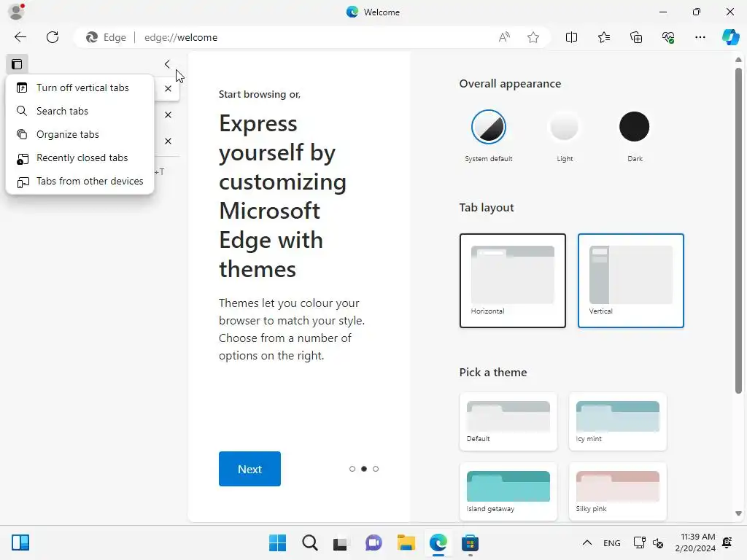Click Read aloud icon in address bar
Image resolution: width=747 pixels, height=560 pixels.
[x=504, y=37]
